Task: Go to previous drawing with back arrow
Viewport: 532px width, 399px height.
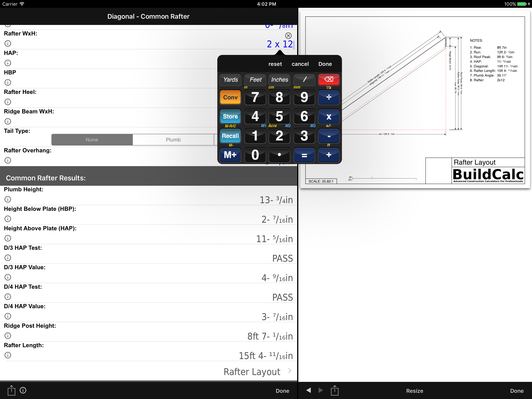Action: tap(309, 390)
